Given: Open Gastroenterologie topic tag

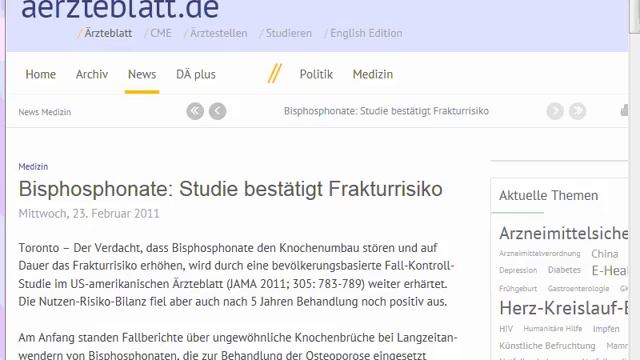Looking at the screenshot, I should click(578, 289).
